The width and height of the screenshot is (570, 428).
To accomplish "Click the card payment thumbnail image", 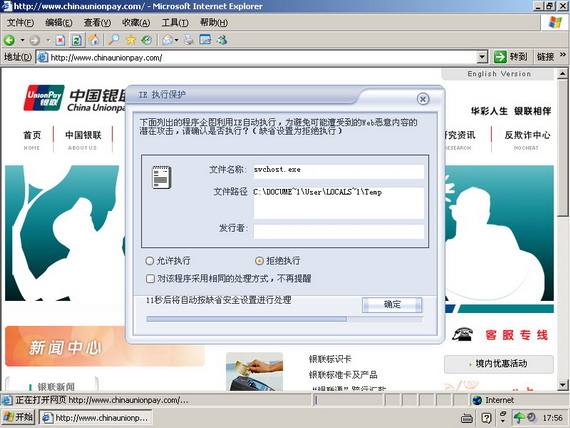I will (x=254, y=372).
